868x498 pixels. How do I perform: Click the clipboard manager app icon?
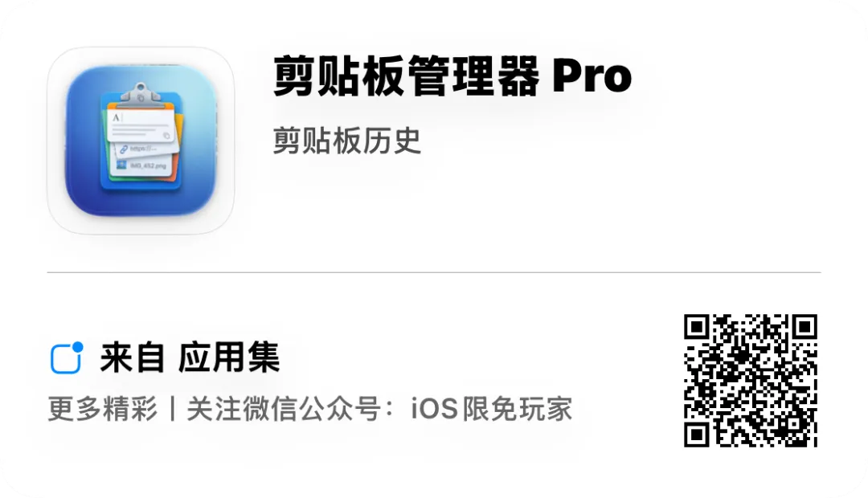[x=141, y=141]
